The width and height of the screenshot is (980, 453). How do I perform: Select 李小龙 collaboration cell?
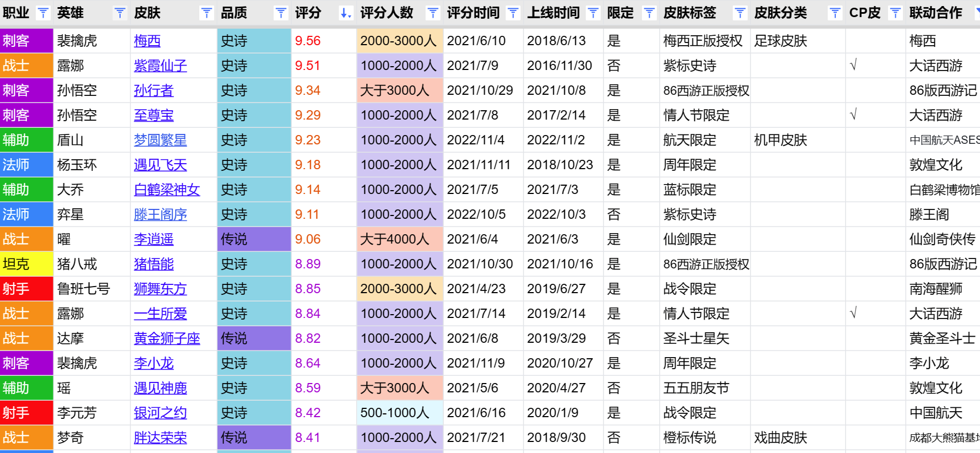[x=943, y=363]
